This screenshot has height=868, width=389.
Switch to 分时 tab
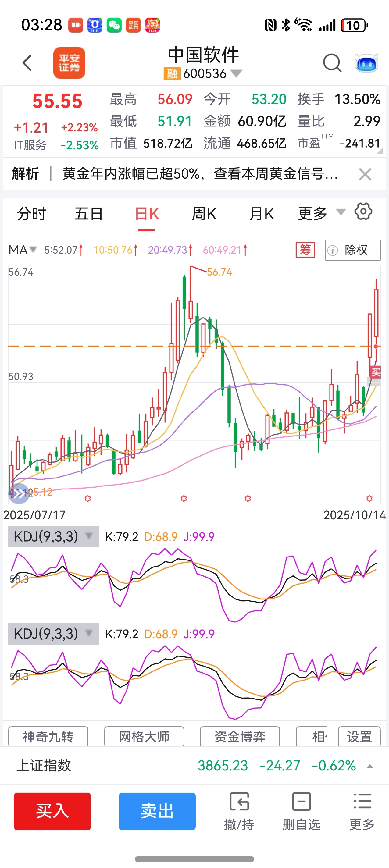(31, 214)
